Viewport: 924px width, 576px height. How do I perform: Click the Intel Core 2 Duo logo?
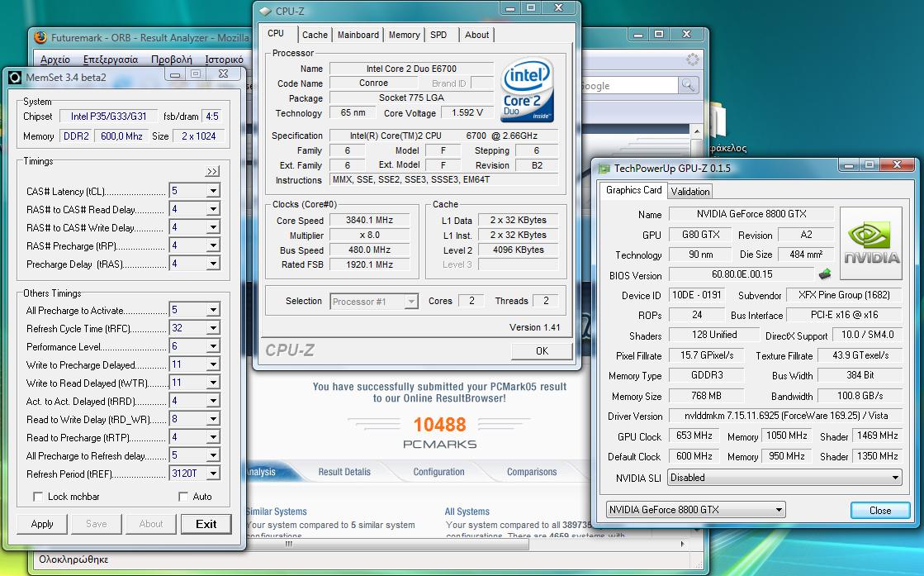tap(527, 90)
